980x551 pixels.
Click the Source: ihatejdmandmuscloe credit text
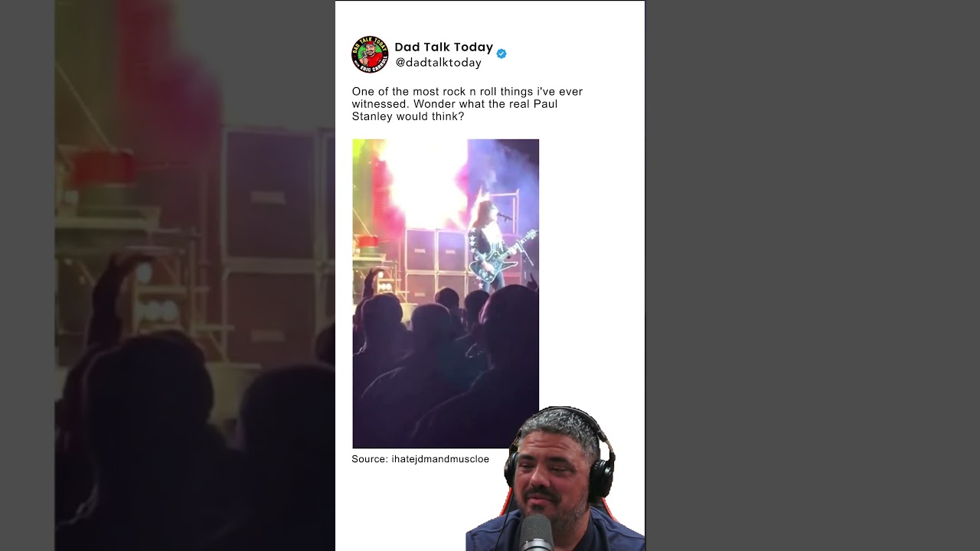(x=420, y=459)
